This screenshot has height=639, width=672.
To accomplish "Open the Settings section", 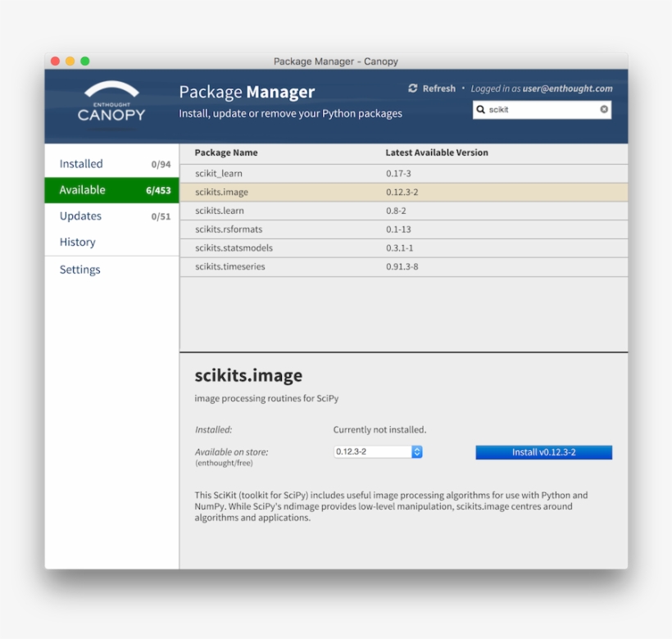I will click(111, 270).
